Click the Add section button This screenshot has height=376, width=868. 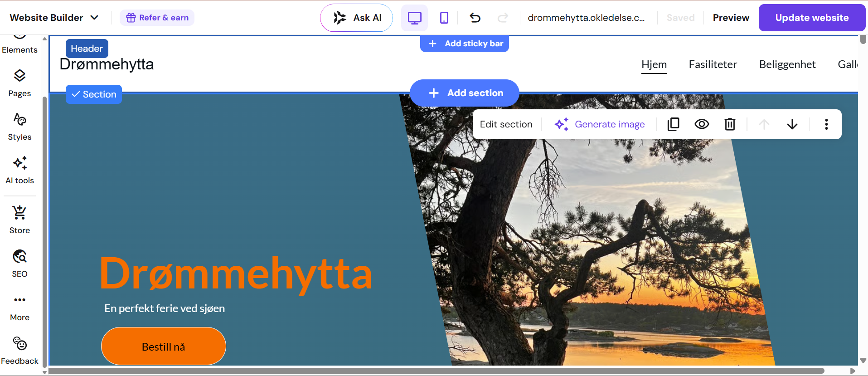465,93
